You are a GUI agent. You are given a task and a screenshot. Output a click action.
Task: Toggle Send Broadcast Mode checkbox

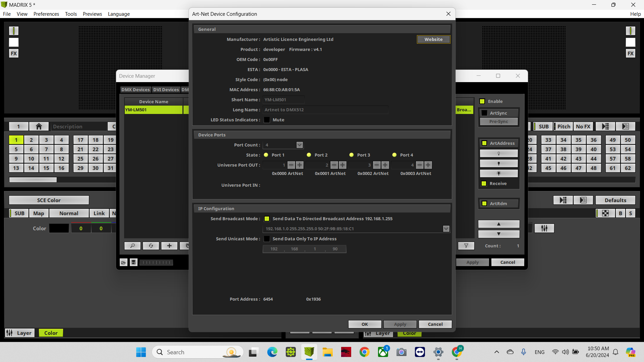click(267, 219)
